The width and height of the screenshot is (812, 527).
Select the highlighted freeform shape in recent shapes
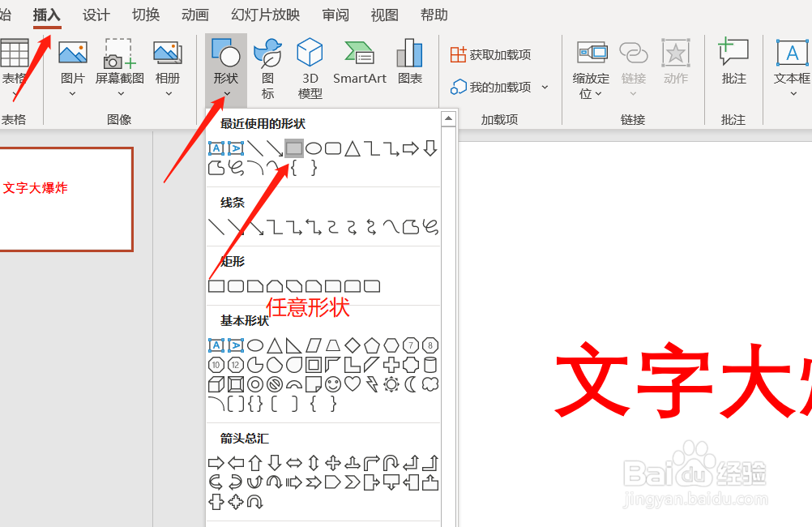coord(294,148)
